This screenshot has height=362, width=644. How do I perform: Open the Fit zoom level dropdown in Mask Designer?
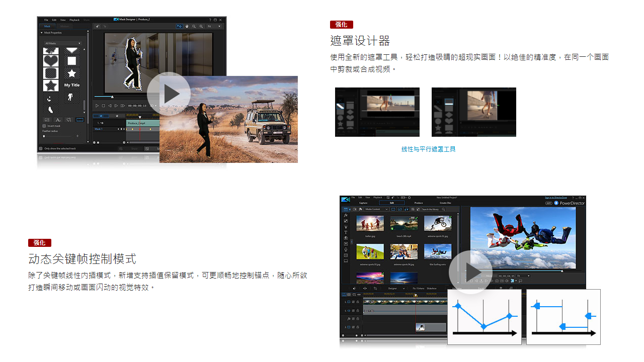[x=214, y=26]
